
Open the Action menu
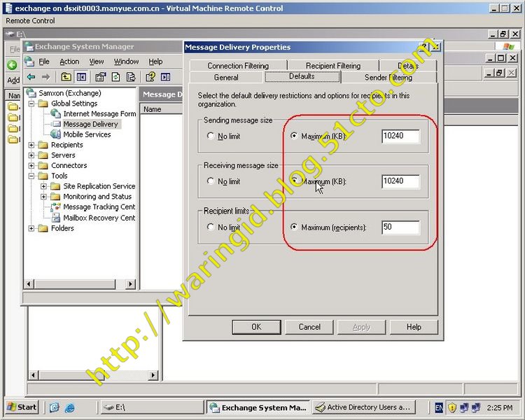(x=69, y=62)
